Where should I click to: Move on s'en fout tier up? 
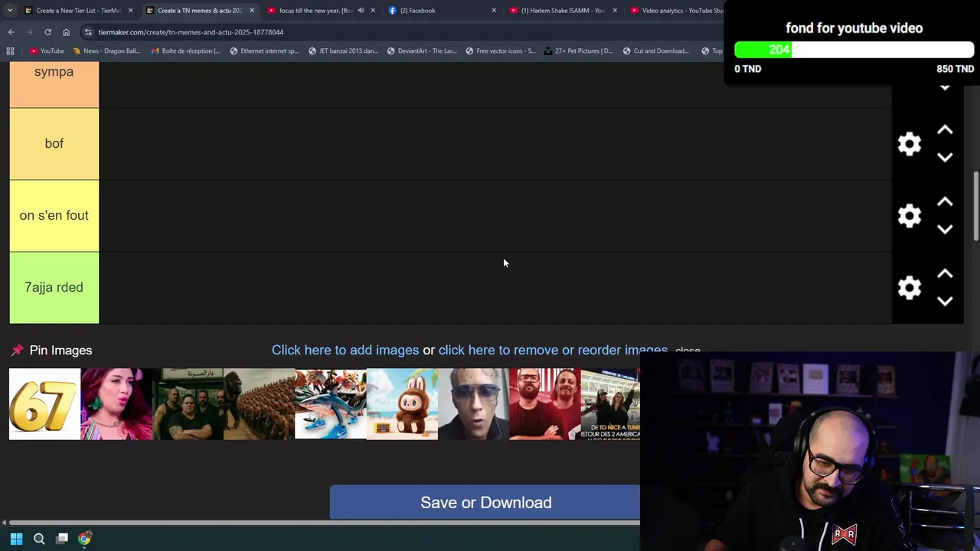[945, 202]
